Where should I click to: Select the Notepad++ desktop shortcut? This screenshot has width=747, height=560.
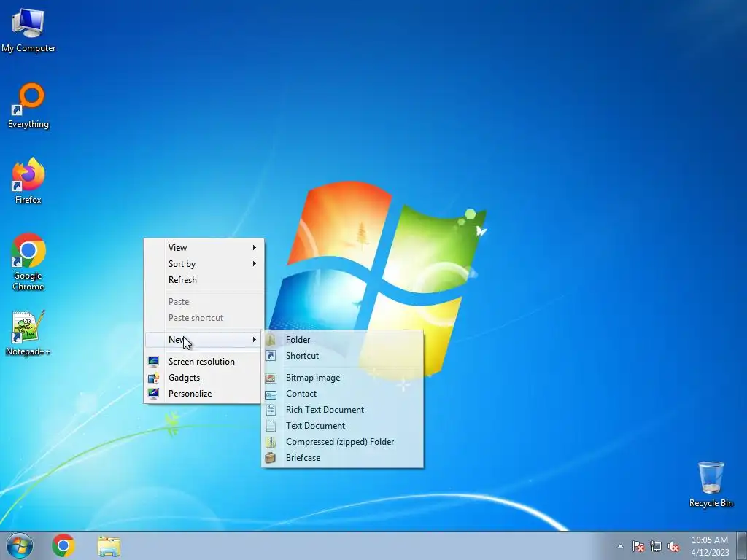click(x=28, y=332)
